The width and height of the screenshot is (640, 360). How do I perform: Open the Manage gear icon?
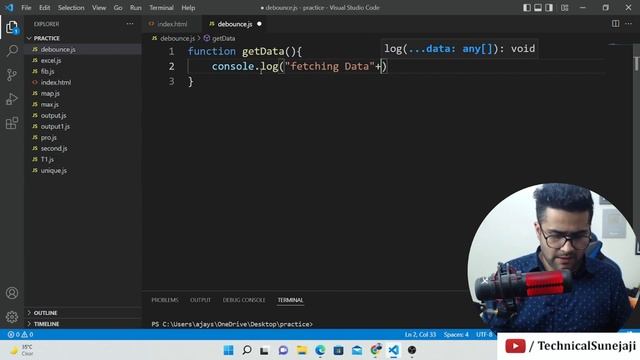click(12, 316)
